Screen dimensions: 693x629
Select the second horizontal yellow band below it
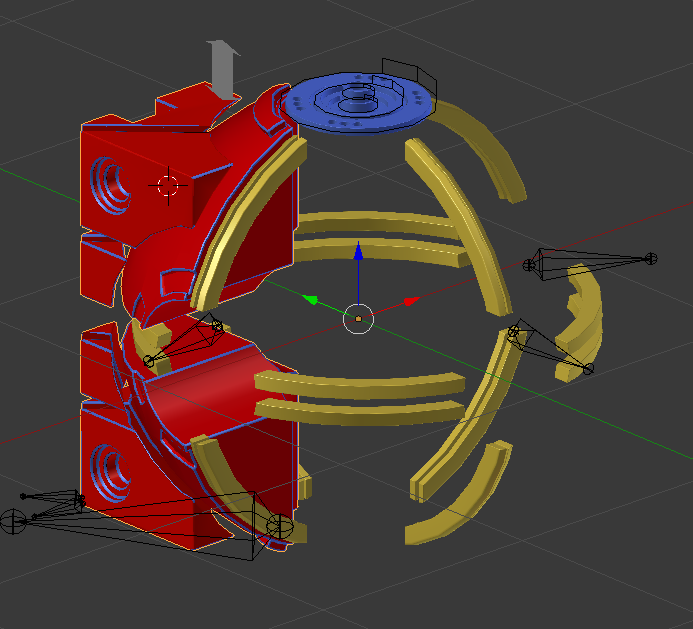click(x=380, y=252)
